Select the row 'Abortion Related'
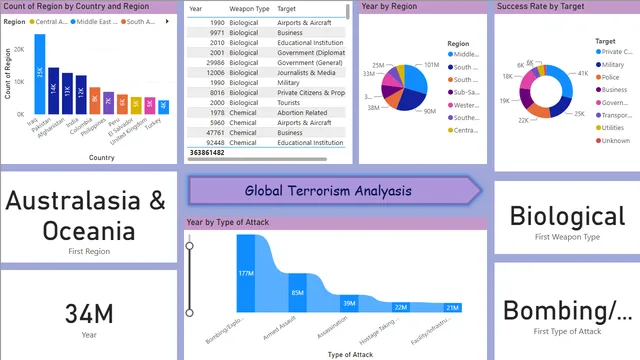 [x=266, y=113]
